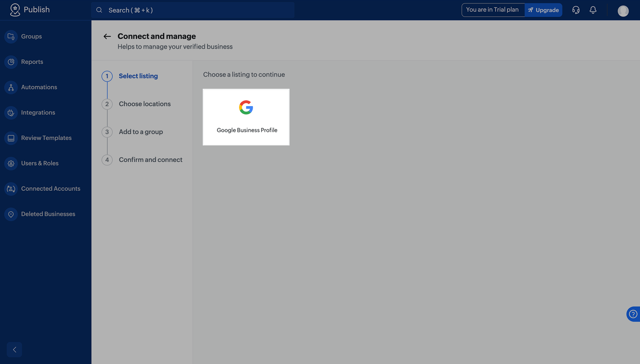640x364 pixels.
Task: Click the 'Connect and manage' heading
Action: pyautogui.click(x=157, y=36)
